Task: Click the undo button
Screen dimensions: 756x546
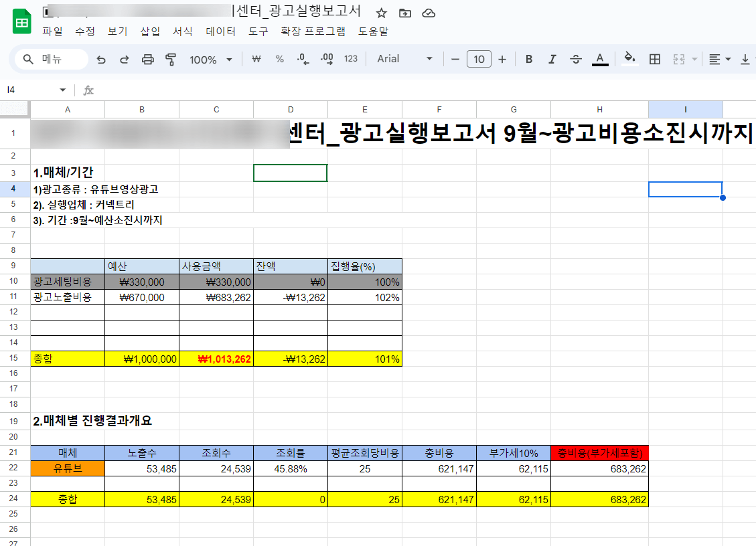Action: (100, 59)
